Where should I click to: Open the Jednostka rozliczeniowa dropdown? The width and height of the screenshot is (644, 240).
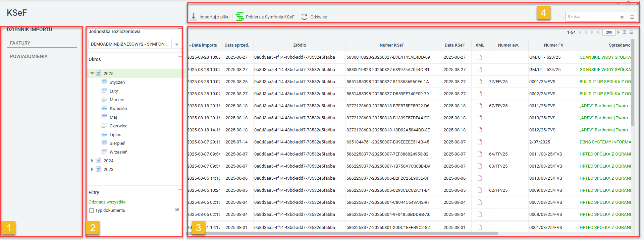pyautogui.click(x=177, y=44)
